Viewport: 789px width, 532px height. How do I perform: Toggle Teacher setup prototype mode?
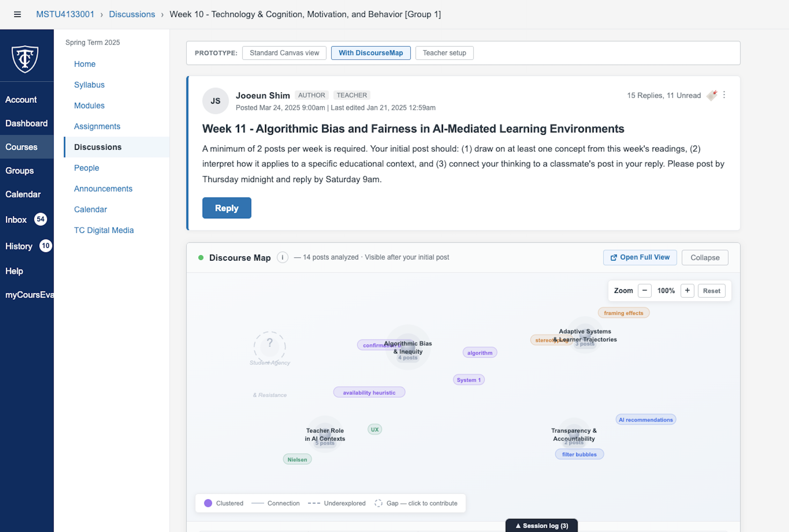[444, 53]
